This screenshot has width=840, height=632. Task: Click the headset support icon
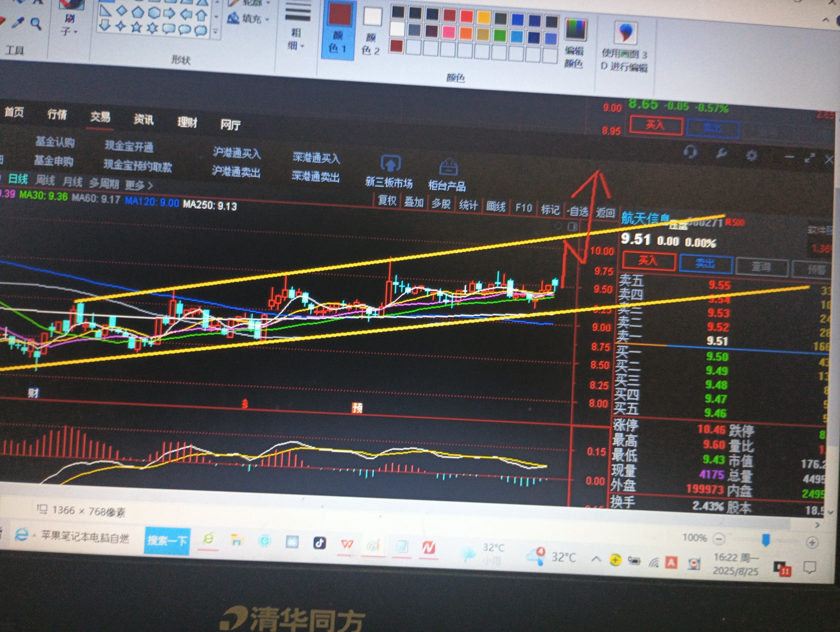[x=690, y=152]
